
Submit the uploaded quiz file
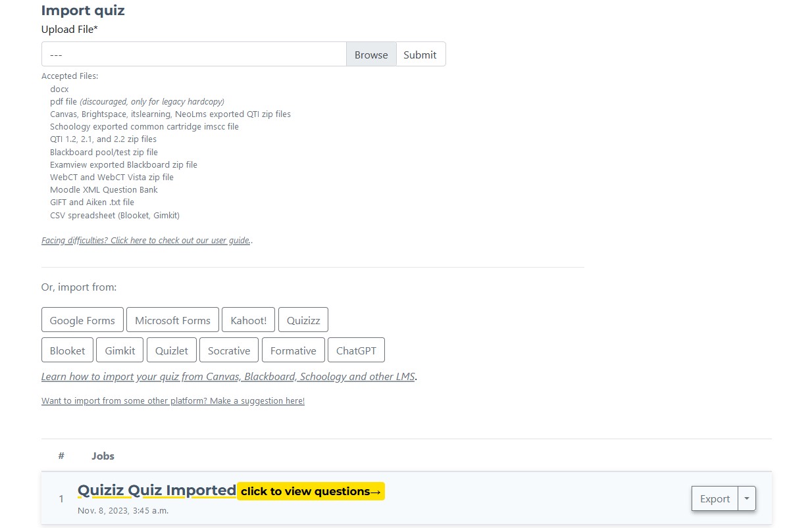tap(420, 55)
